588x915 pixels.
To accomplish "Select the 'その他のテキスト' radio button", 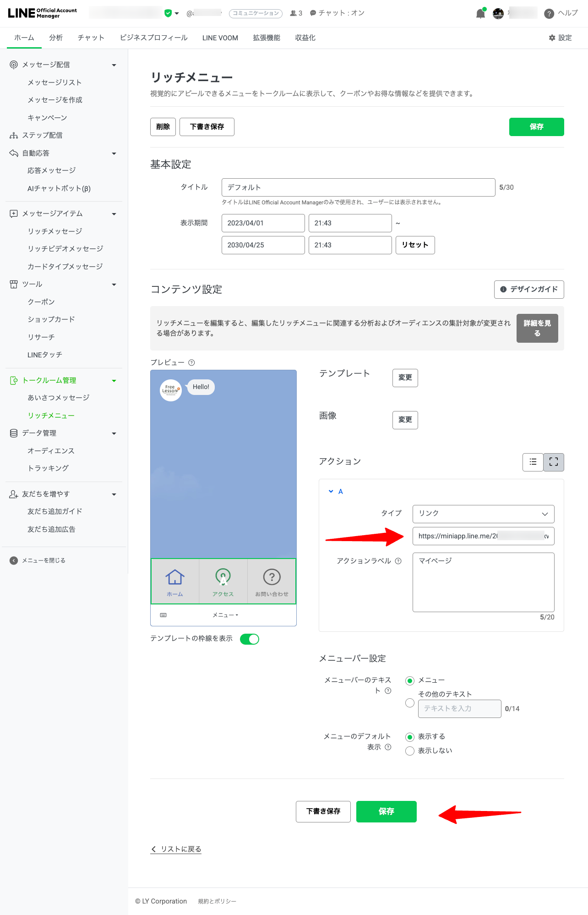I will pos(410,703).
